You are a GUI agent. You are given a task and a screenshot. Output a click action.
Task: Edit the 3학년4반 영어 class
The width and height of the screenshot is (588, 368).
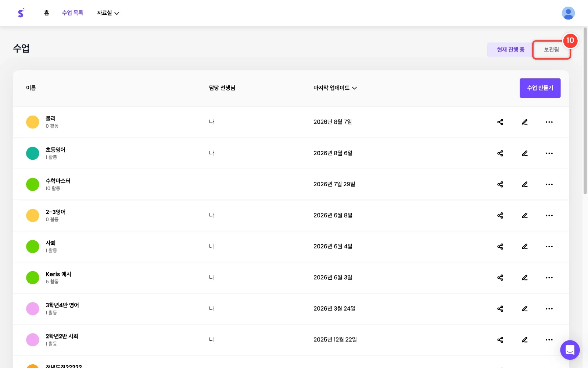(x=525, y=309)
